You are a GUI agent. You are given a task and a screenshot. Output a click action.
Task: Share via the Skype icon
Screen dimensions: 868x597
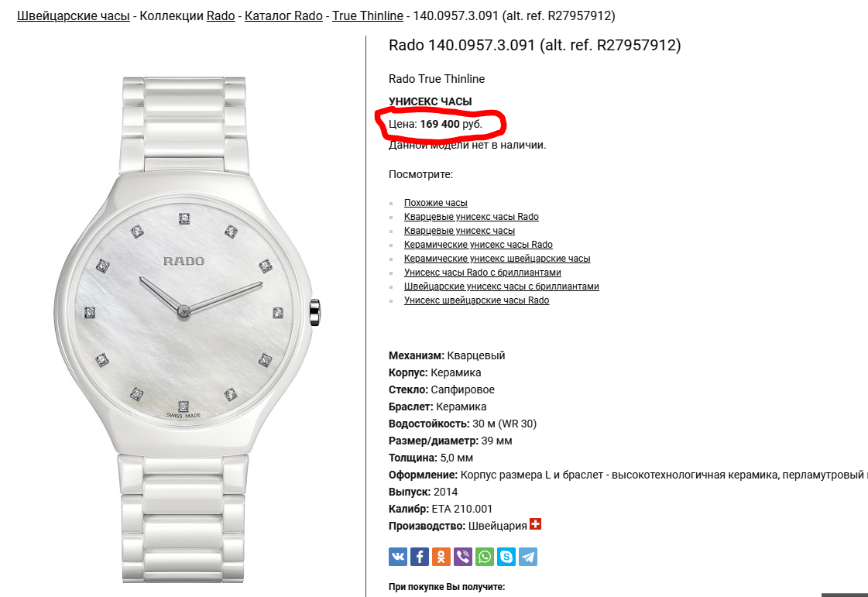(506, 557)
